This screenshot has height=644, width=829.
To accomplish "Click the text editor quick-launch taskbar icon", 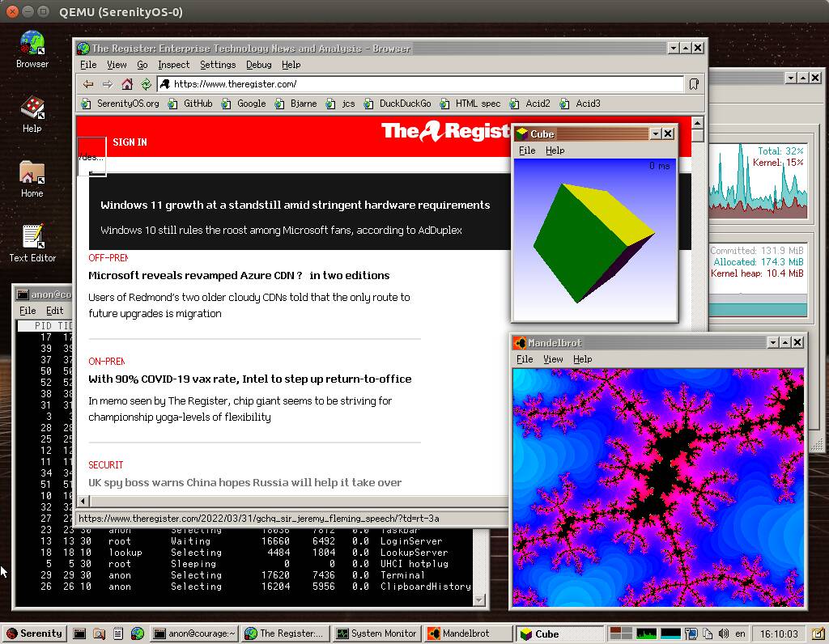I will pyautogui.click(x=118, y=633).
